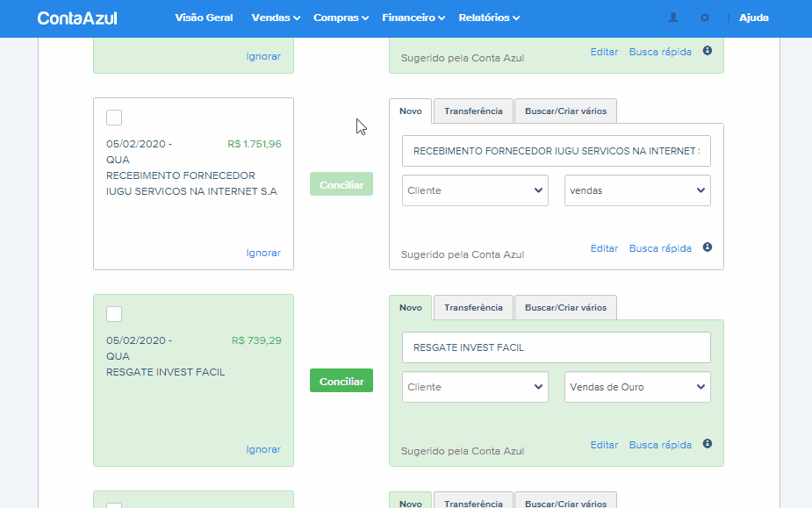Click Ignorar on R$ 1.751,96 transaction
This screenshot has width=812, height=508.
pyautogui.click(x=263, y=253)
